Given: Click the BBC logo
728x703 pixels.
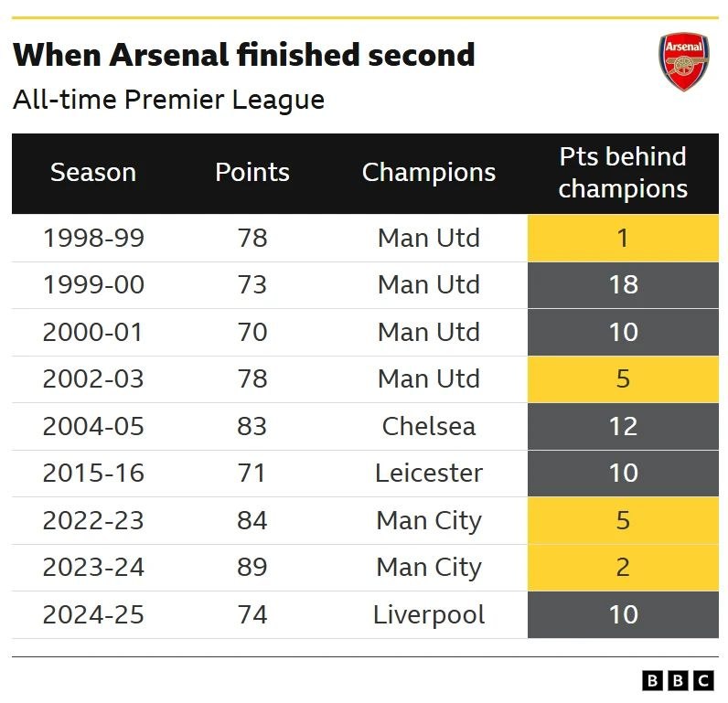Looking at the screenshot, I should 678,680.
